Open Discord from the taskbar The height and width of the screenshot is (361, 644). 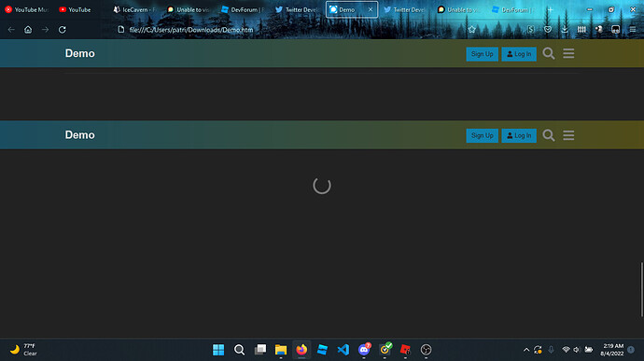click(x=364, y=350)
